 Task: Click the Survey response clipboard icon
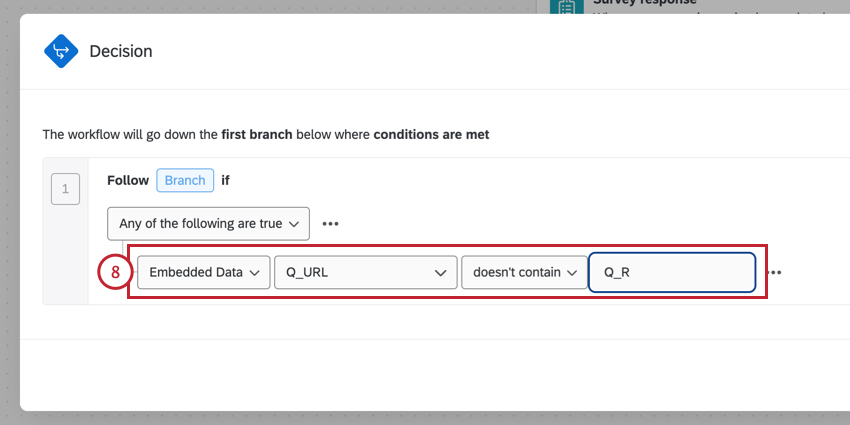(x=568, y=5)
